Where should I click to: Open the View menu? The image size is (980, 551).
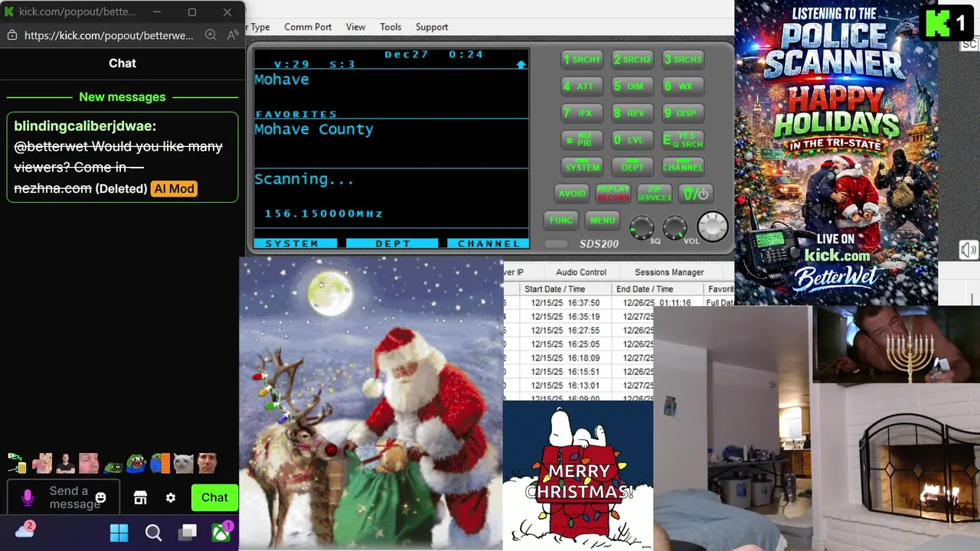(x=355, y=27)
